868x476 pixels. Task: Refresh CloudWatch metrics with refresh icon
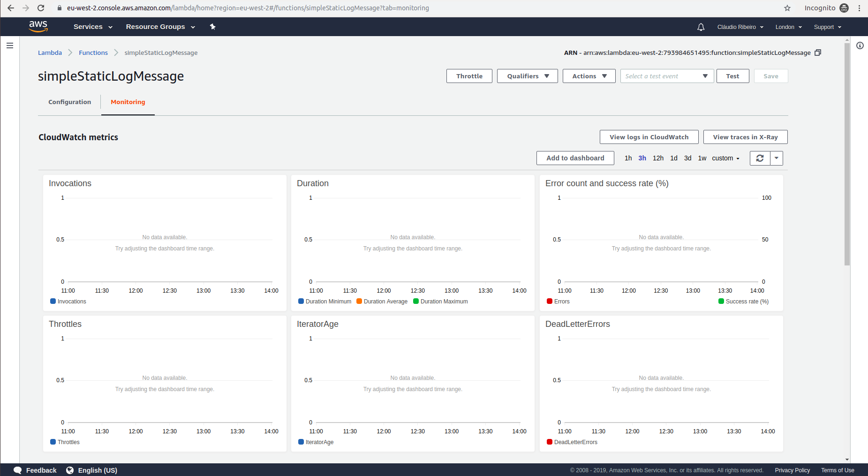[x=760, y=159]
